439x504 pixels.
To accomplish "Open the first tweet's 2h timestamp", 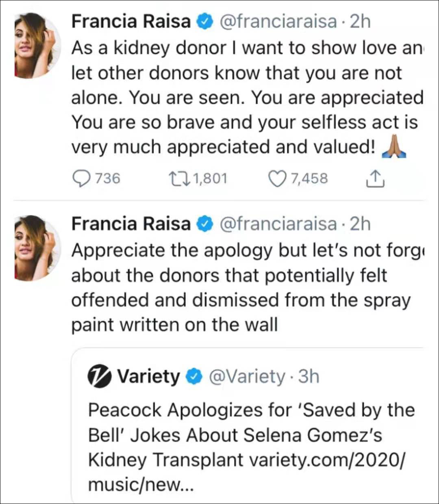I will click(360, 22).
